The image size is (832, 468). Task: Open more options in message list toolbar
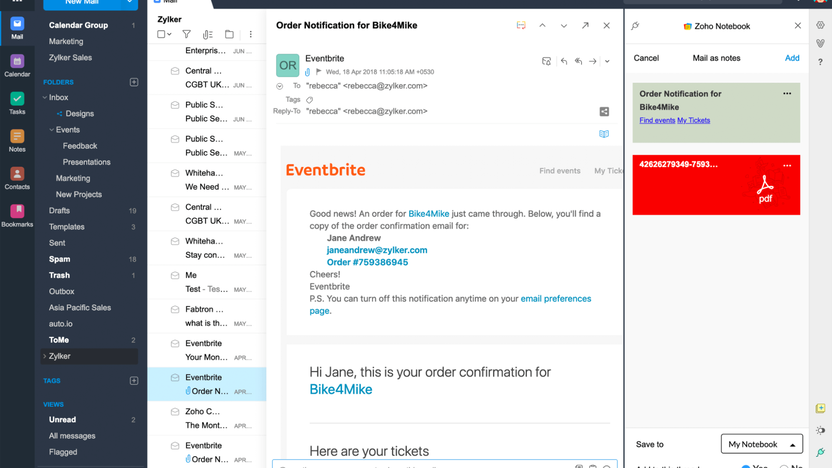pyautogui.click(x=250, y=34)
